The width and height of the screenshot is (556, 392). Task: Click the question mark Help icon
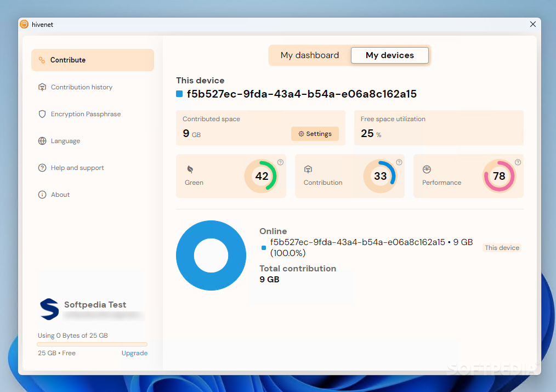tap(42, 168)
